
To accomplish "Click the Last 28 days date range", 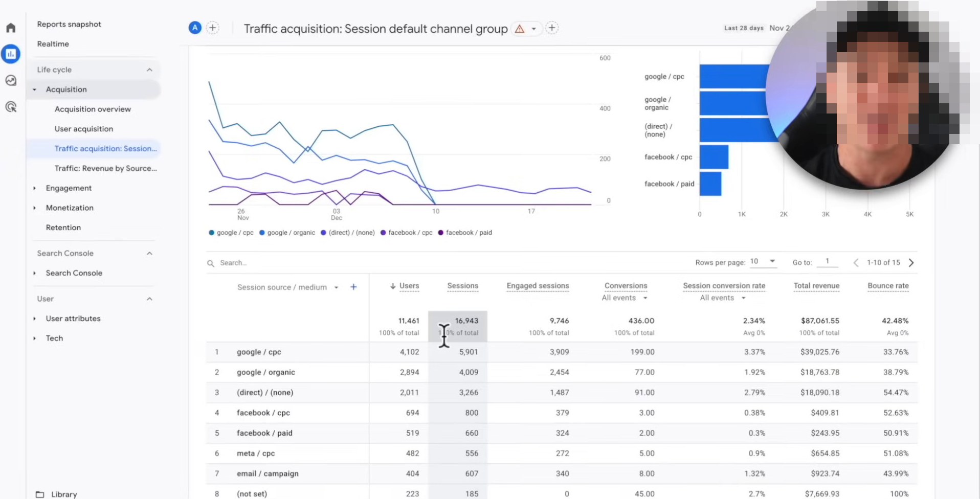I will (x=744, y=28).
